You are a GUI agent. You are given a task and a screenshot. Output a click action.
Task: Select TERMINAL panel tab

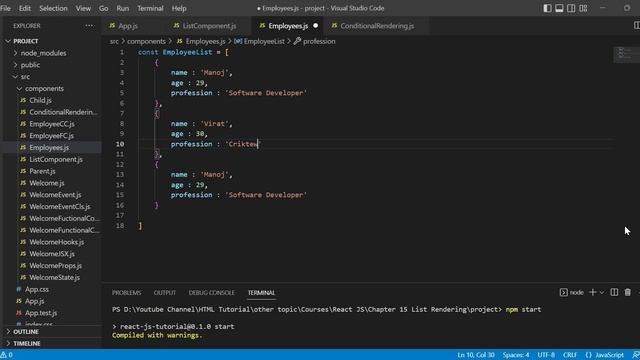coord(261,293)
